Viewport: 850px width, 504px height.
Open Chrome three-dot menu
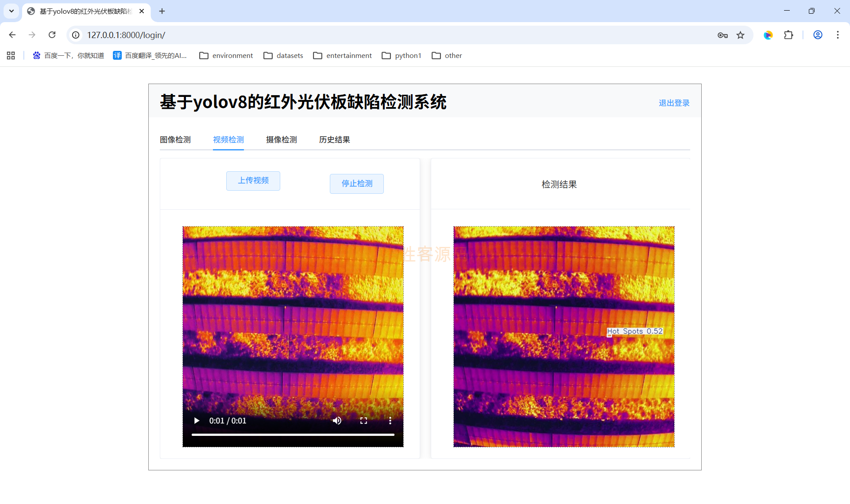coord(838,35)
